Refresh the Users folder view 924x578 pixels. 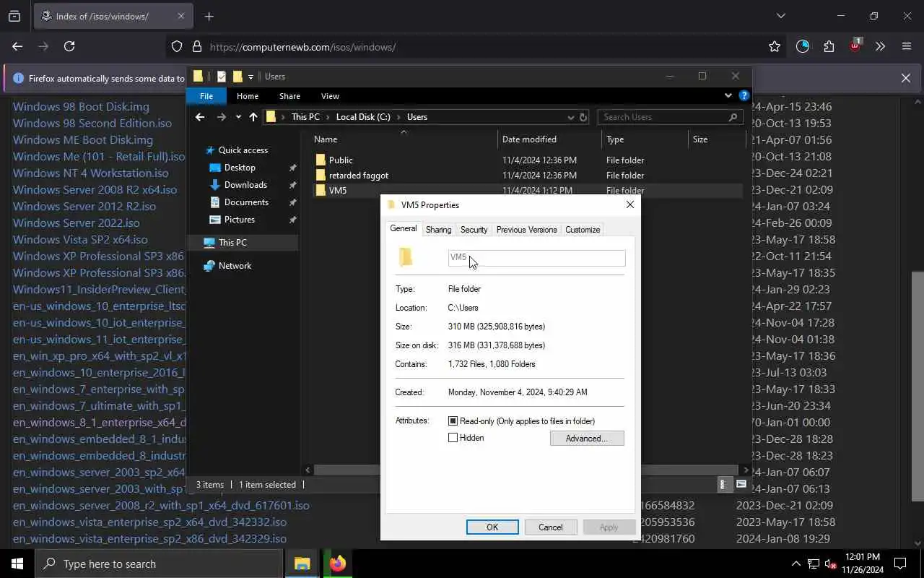point(583,117)
